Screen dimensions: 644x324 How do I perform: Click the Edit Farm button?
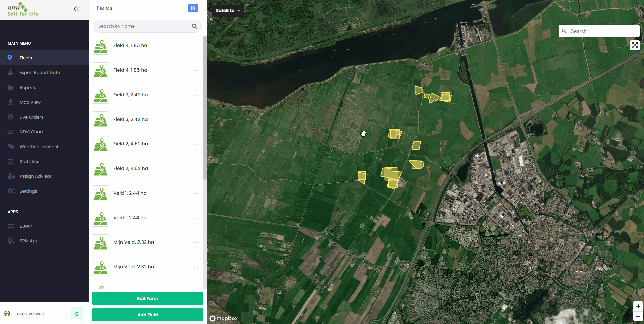(x=147, y=298)
